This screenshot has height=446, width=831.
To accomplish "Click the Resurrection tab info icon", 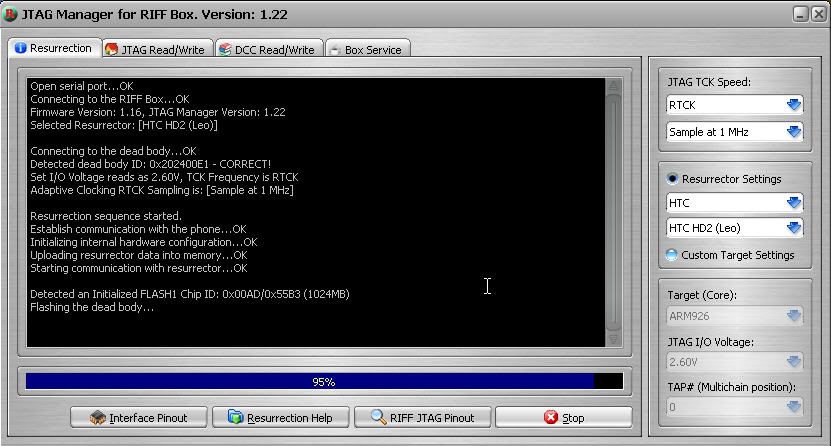I will 20,48.
